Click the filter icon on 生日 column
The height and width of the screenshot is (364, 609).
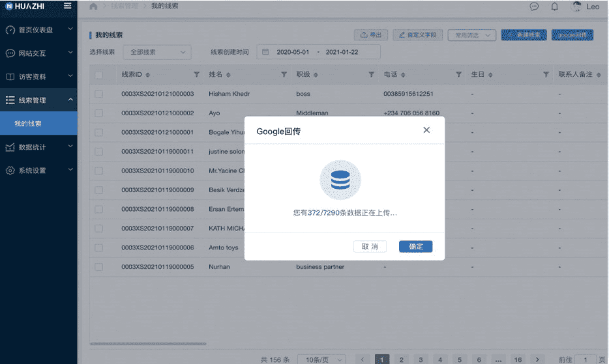(546, 75)
